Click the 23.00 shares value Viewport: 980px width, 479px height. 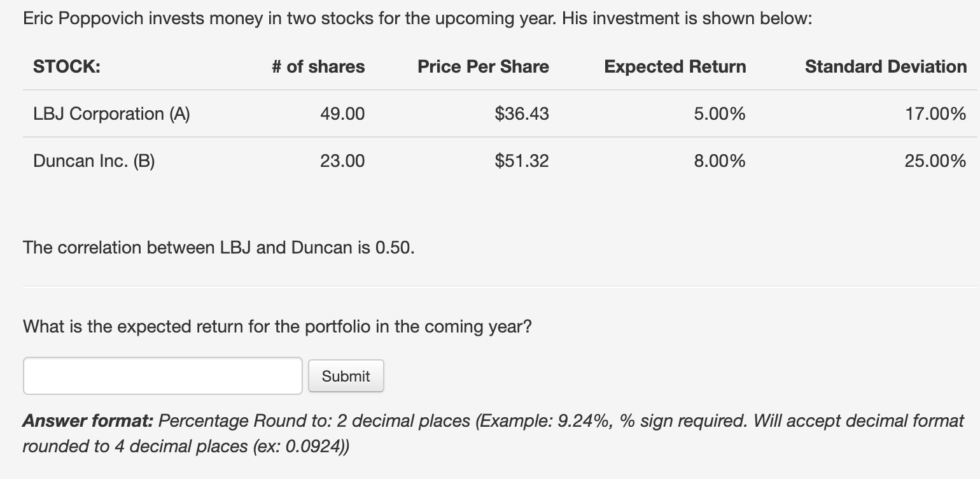click(342, 161)
